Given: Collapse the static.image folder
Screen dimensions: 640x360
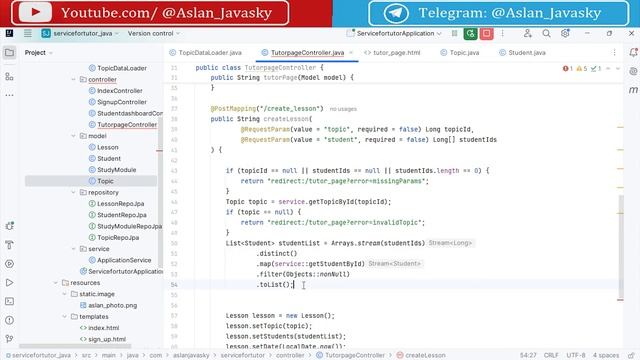Looking at the screenshot, I should pos(64,294).
